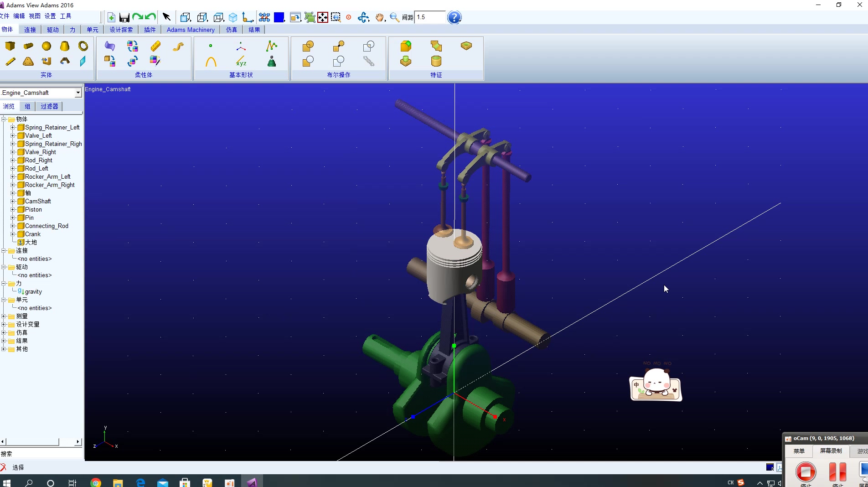Image resolution: width=868 pixels, height=487 pixels.
Task: Add a chamfer feature
Action: point(436,46)
